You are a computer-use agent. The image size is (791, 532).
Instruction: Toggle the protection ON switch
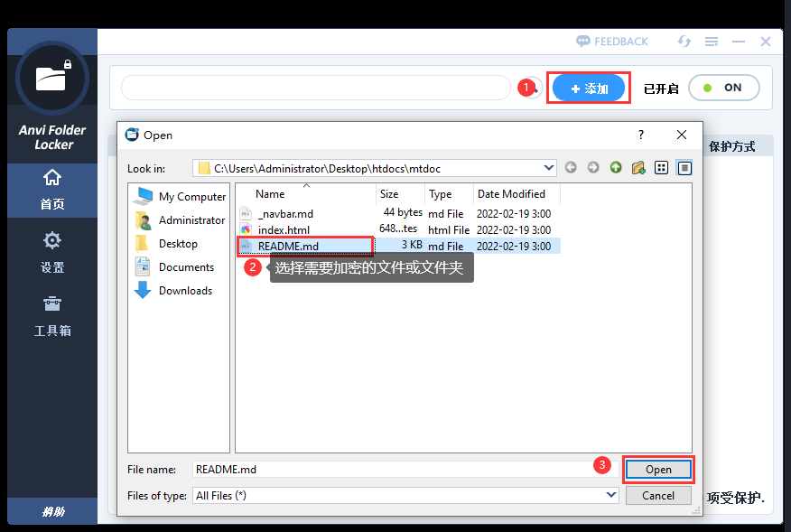723,88
